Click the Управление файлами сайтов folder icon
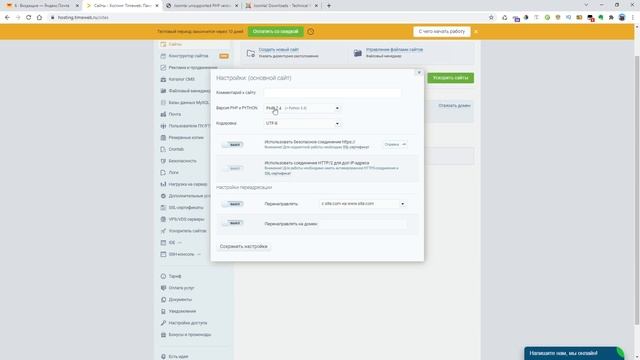640x360 pixels. [x=358, y=53]
